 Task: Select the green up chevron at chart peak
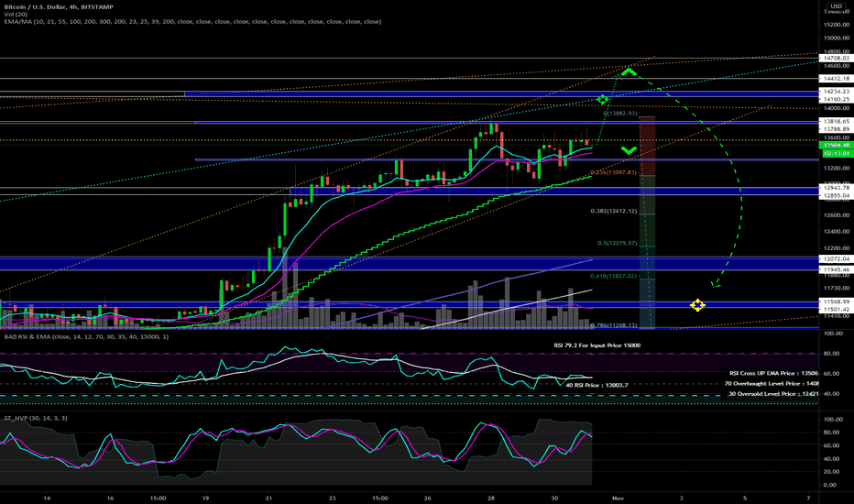[630, 71]
